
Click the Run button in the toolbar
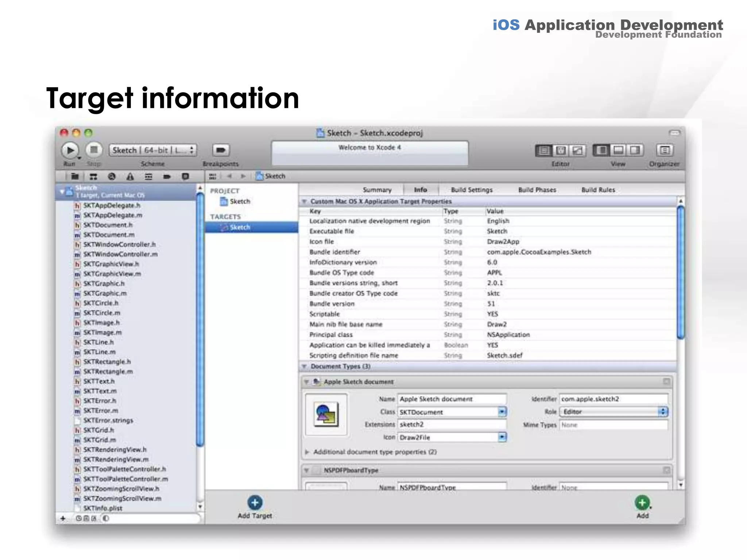[70, 150]
